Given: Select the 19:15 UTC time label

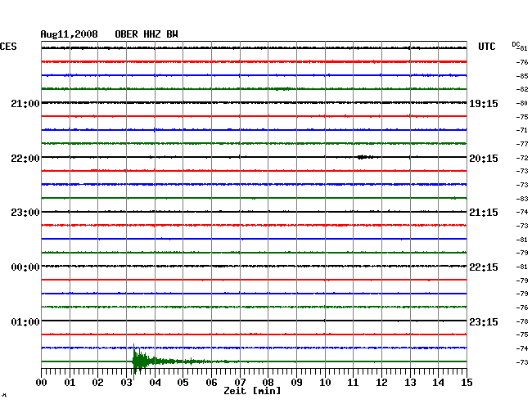Looking at the screenshot, I should point(484,104).
